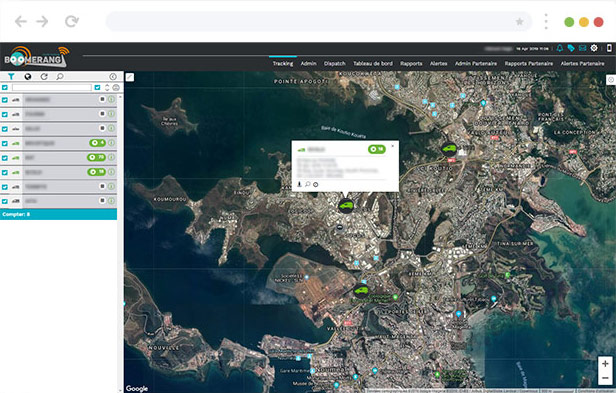The image size is (616, 393).
Task: Click the magnifier icon in popup
Action: coord(308,184)
